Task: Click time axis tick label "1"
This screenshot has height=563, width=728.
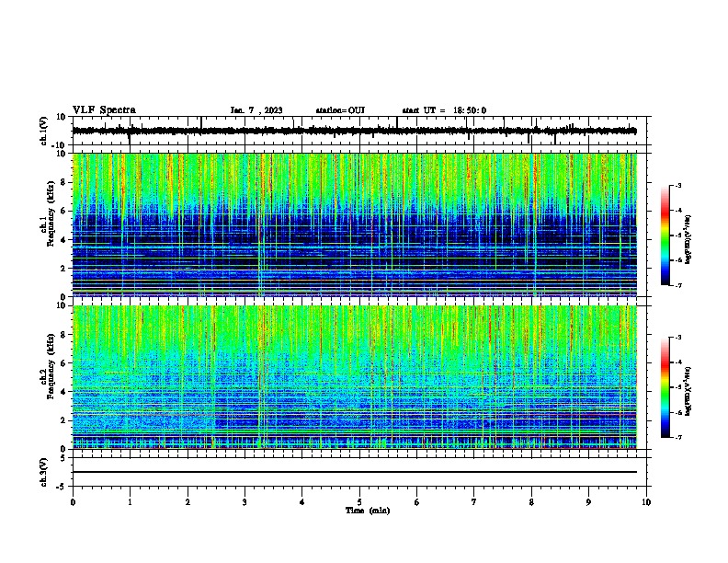Action: tap(130, 502)
